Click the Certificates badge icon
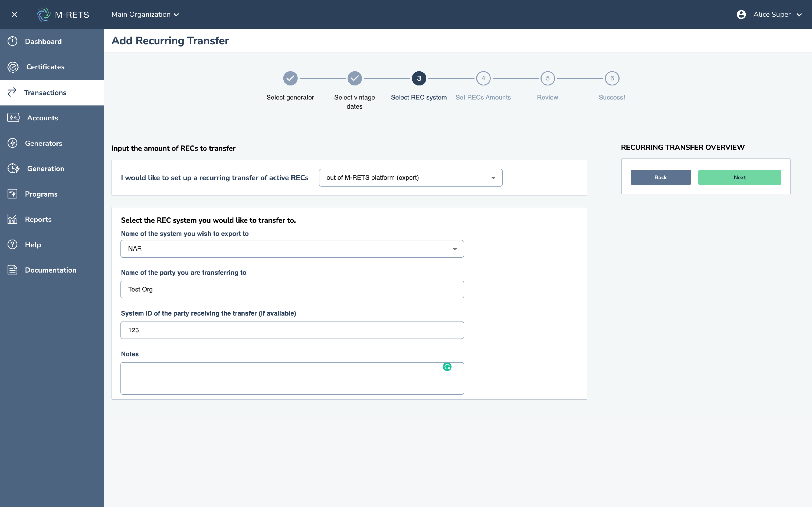The image size is (812, 507). pos(13,67)
